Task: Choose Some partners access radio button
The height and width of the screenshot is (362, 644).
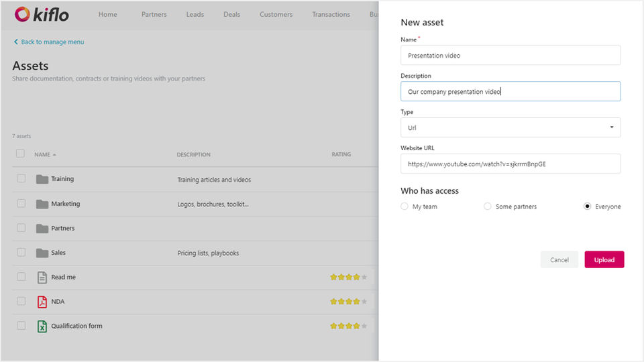Action: [x=488, y=206]
